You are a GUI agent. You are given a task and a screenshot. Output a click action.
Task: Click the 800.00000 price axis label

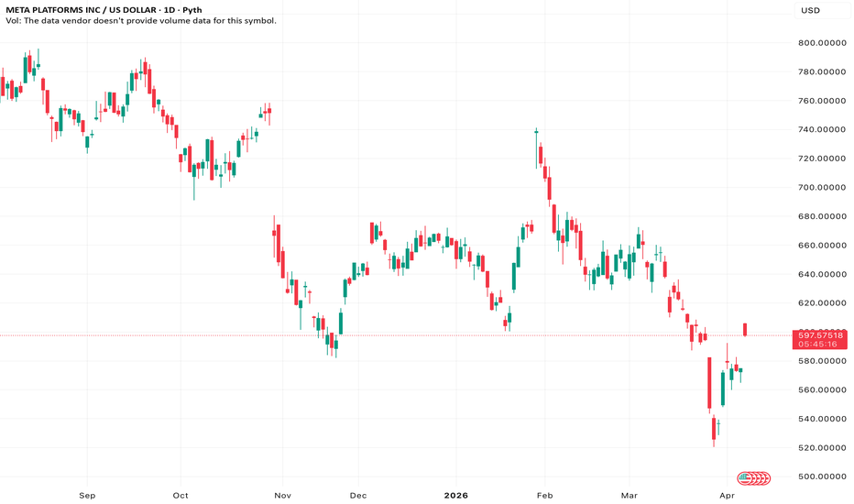click(x=822, y=42)
